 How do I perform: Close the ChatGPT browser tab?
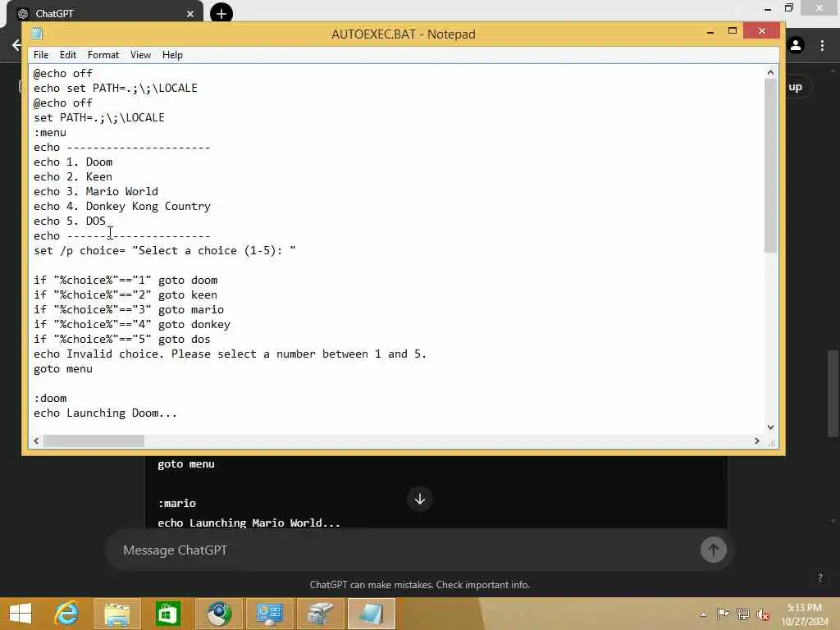point(190,14)
